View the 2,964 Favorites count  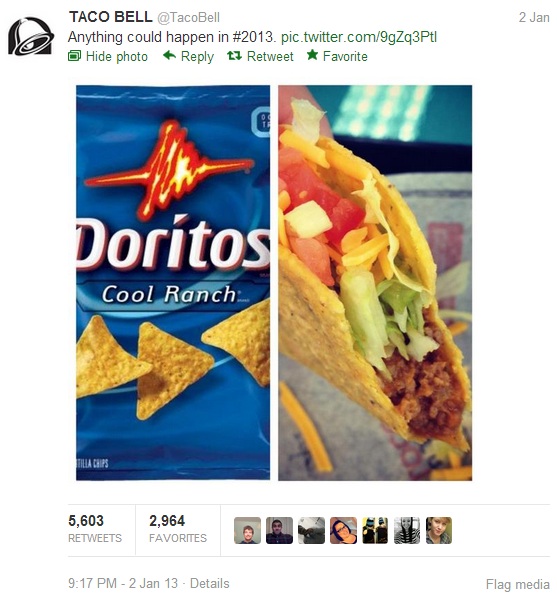coord(178,529)
